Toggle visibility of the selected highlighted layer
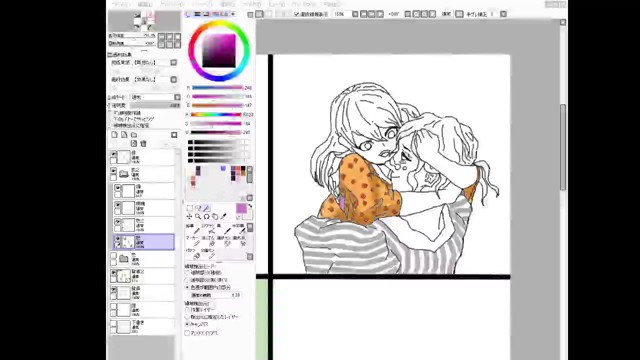 click(118, 238)
